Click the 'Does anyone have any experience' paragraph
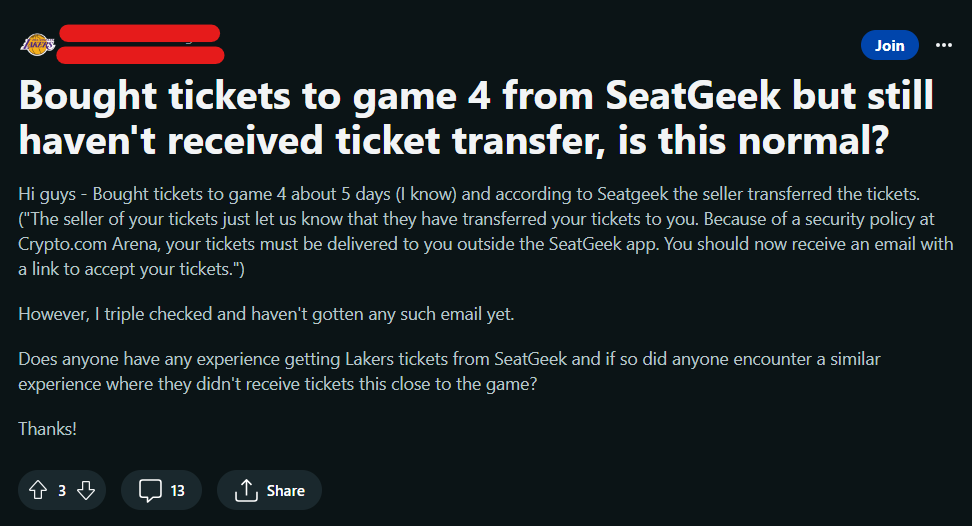Image resolution: width=972 pixels, height=526 pixels. 449,372
